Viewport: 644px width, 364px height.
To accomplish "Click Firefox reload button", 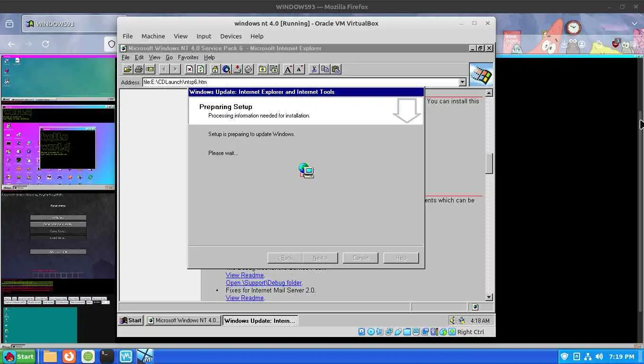I will pos(45,44).
